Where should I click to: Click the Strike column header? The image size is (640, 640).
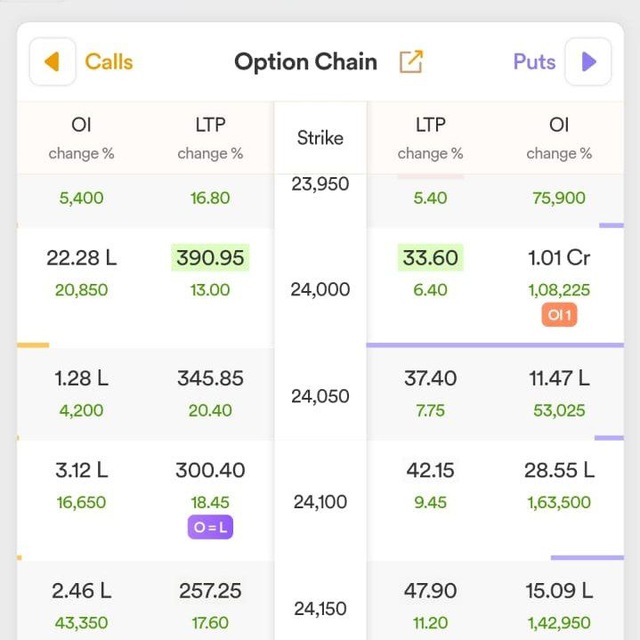point(320,138)
